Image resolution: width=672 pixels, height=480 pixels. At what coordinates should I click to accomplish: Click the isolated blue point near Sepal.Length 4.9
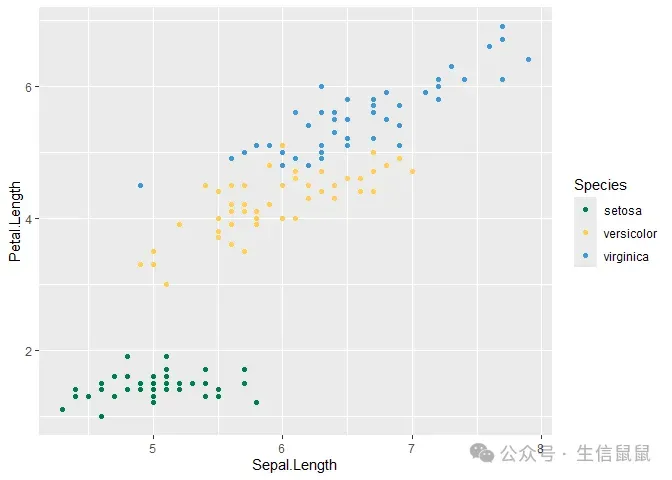[x=140, y=186]
